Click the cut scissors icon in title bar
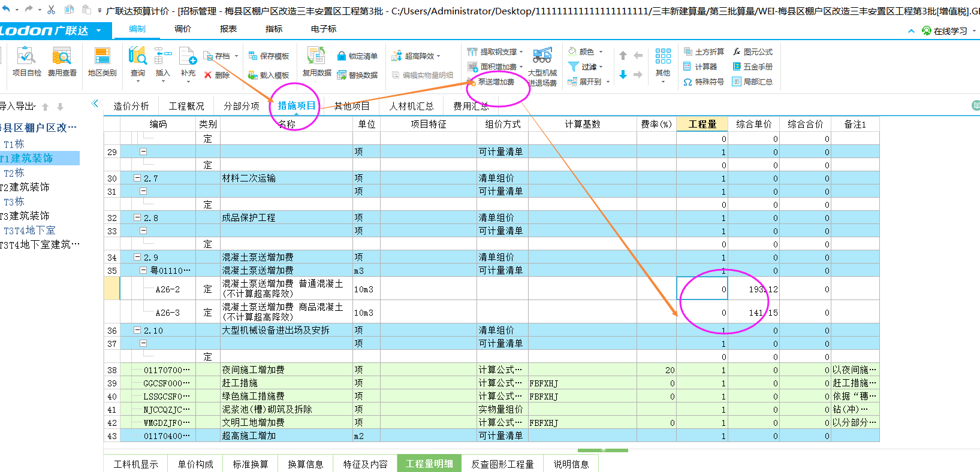980x472 pixels. (51, 10)
